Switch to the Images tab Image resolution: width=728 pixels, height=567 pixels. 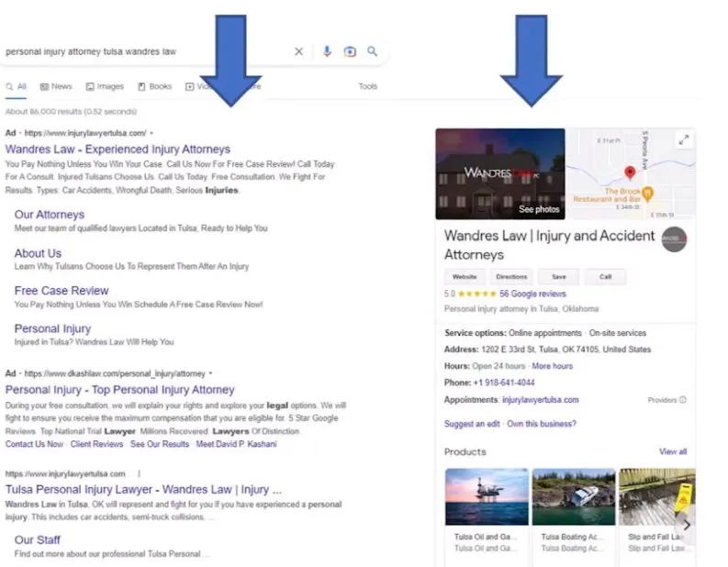click(105, 86)
